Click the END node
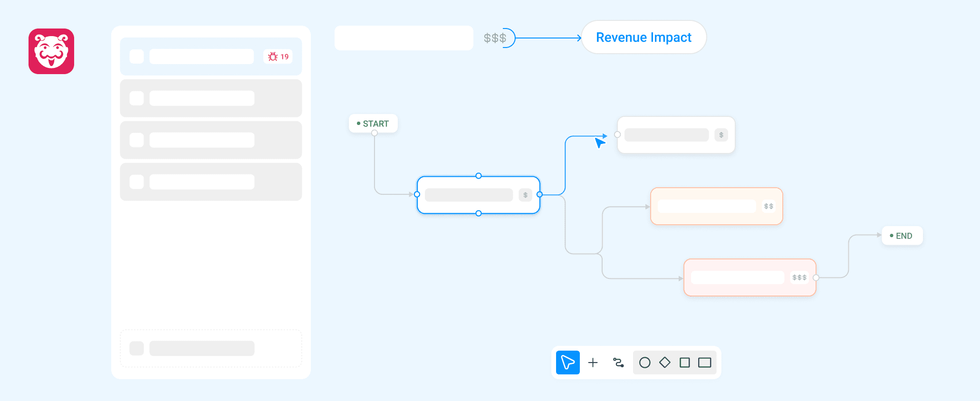Screen dimensions: 980x401 (902, 236)
